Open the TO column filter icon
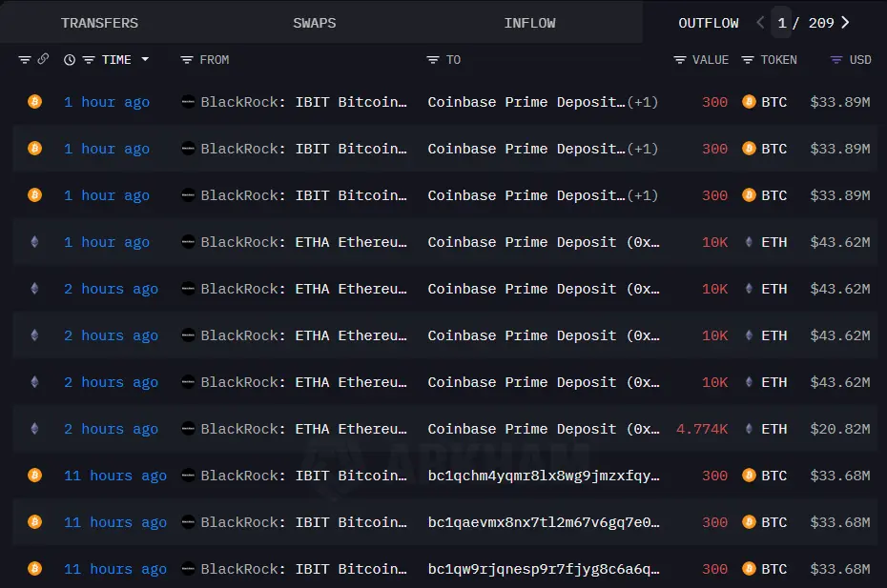 tap(433, 60)
